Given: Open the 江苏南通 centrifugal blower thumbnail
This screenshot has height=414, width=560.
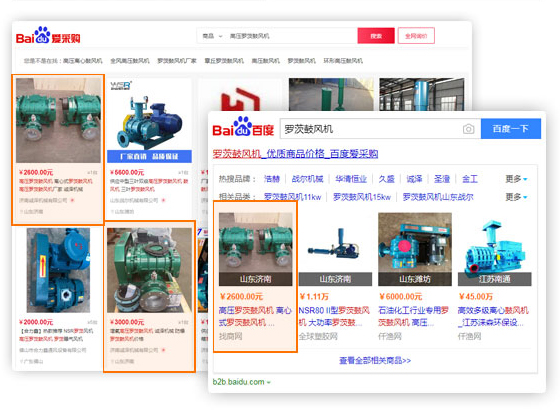Looking at the screenshot, I should (x=495, y=249).
